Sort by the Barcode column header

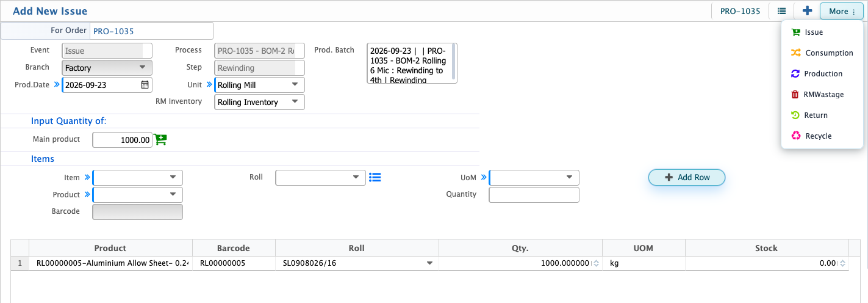(234, 248)
